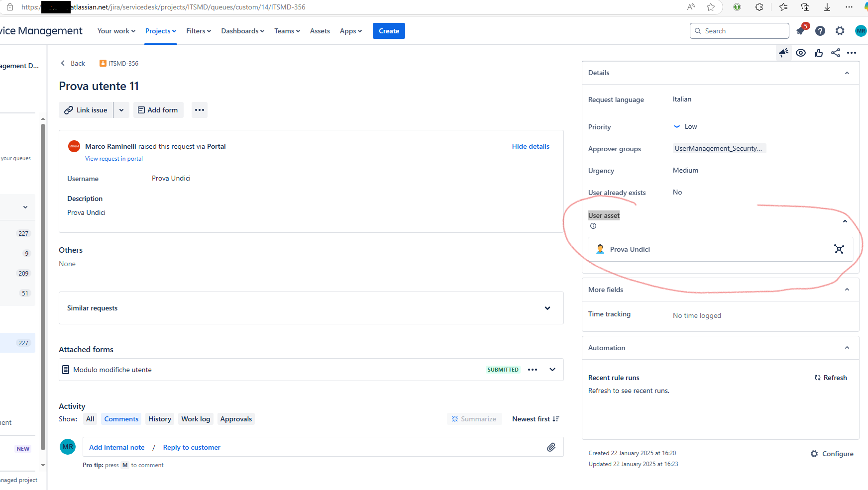Open the Projects menu
Viewport: 868px width, 490px height.
tap(160, 30)
